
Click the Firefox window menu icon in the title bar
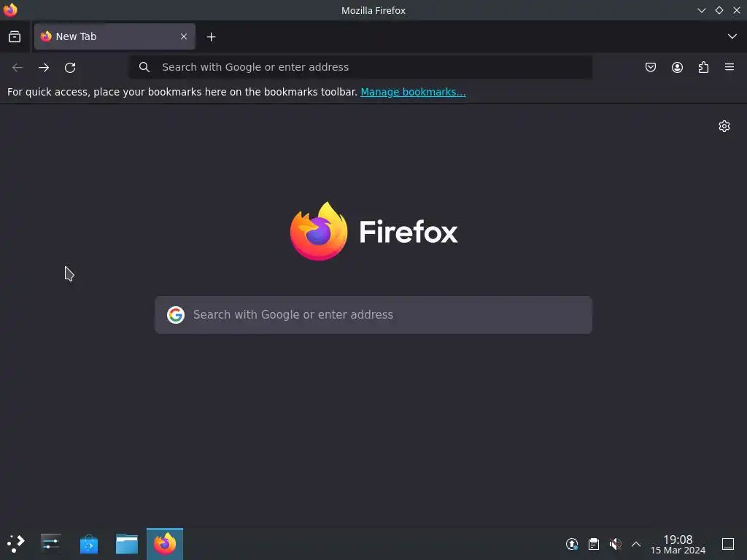10,10
